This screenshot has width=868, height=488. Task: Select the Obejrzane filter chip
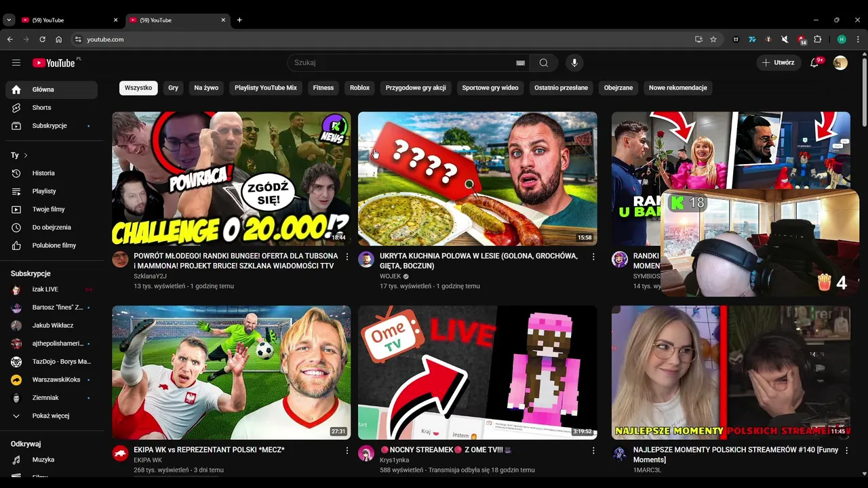[618, 87]
